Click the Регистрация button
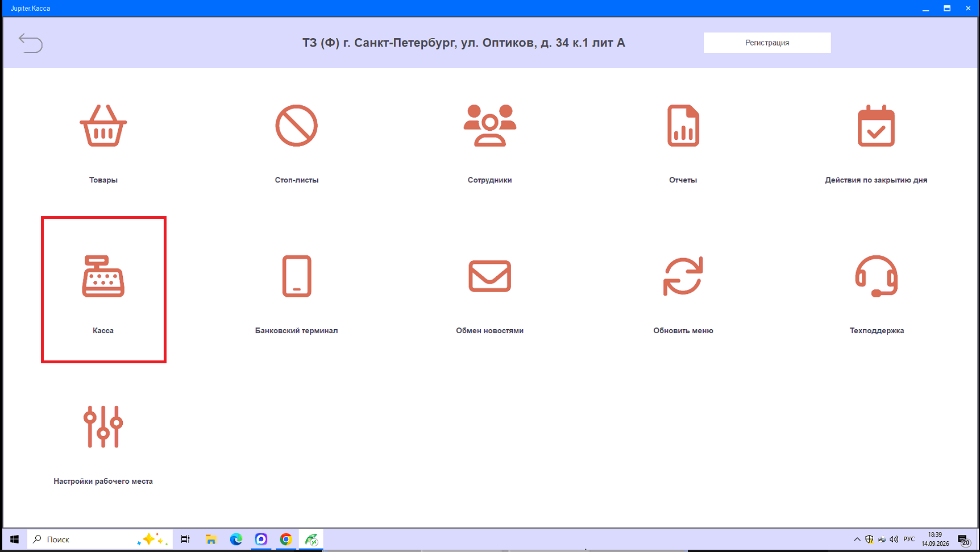Viewport: 980px width, 552px height. [767, 43]
